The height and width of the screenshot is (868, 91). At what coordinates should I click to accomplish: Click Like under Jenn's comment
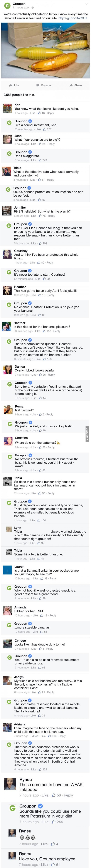click(34, 144)
